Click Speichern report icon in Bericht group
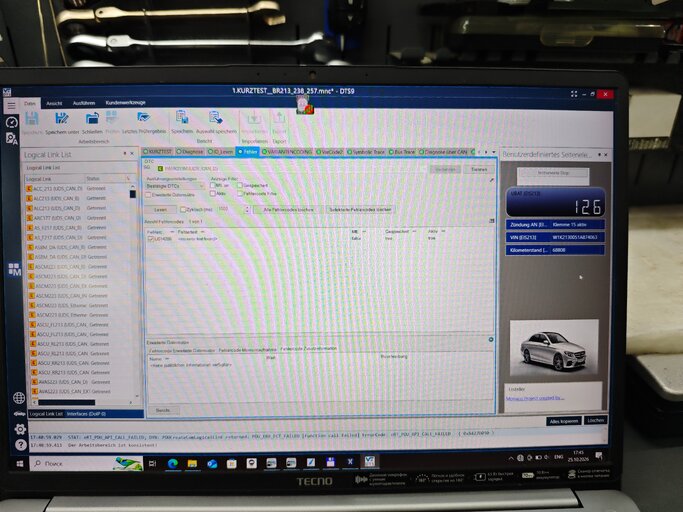The height and width of the screenshot is (512, 683). [182, 117]
